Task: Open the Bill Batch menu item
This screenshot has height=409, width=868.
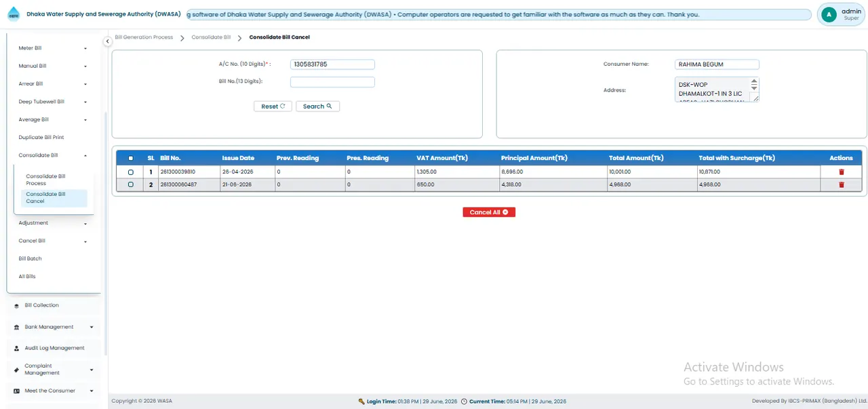Action: [x=31, y=259]
